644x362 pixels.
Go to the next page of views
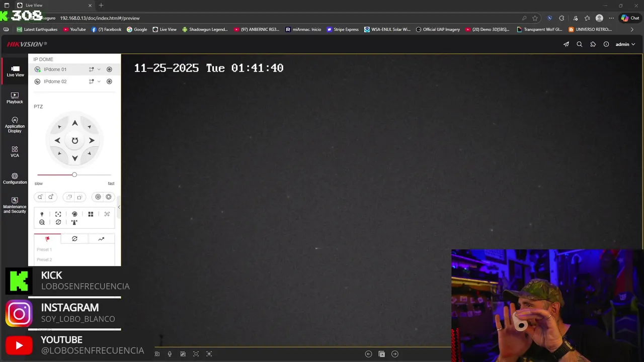[x=395, y=354]
